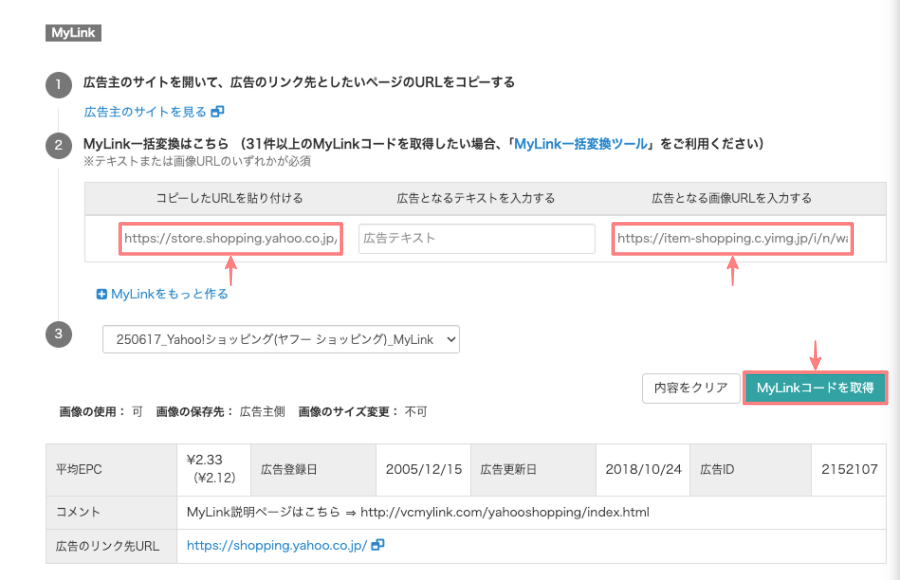
Task: Click the 内容をクリア button
Action: click(x=690, y=388)
